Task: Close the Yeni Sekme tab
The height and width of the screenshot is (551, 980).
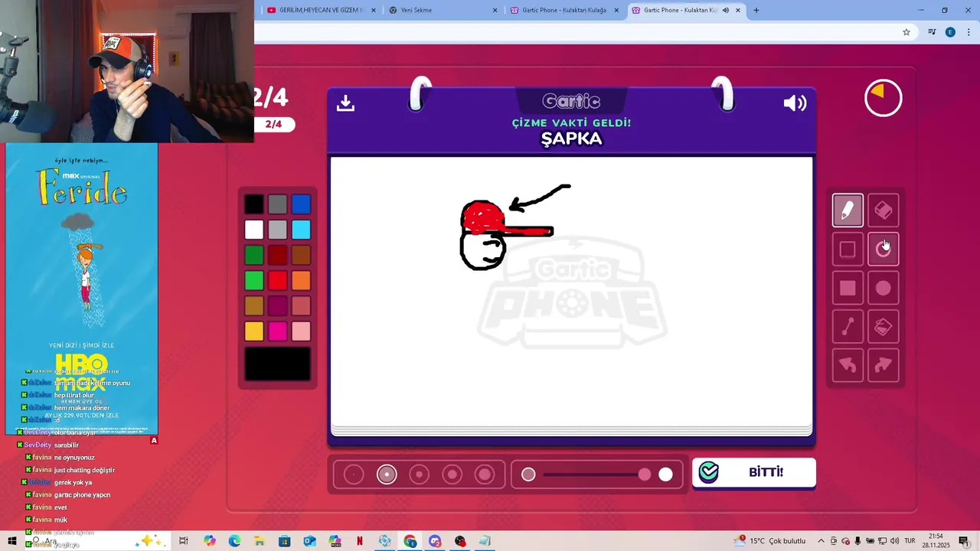Action: [495, 10]
